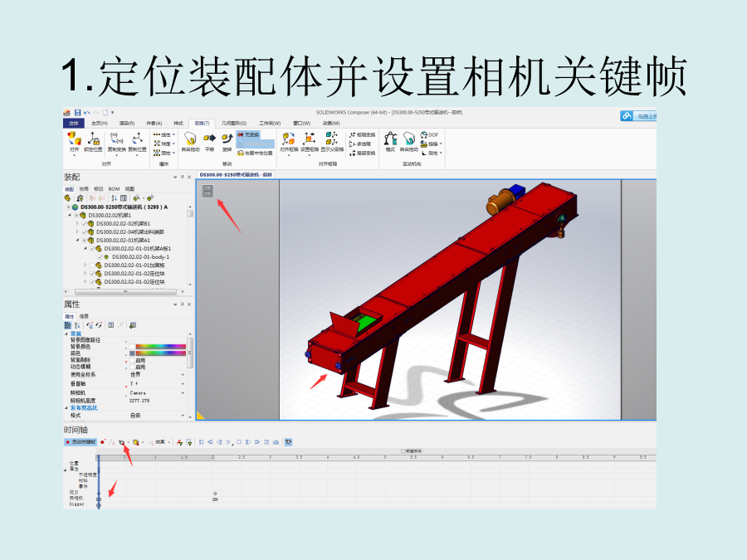The image size is (747, 560).
Task: Click the 对齐 (Align) tool icon
Action: pos(75,139)
